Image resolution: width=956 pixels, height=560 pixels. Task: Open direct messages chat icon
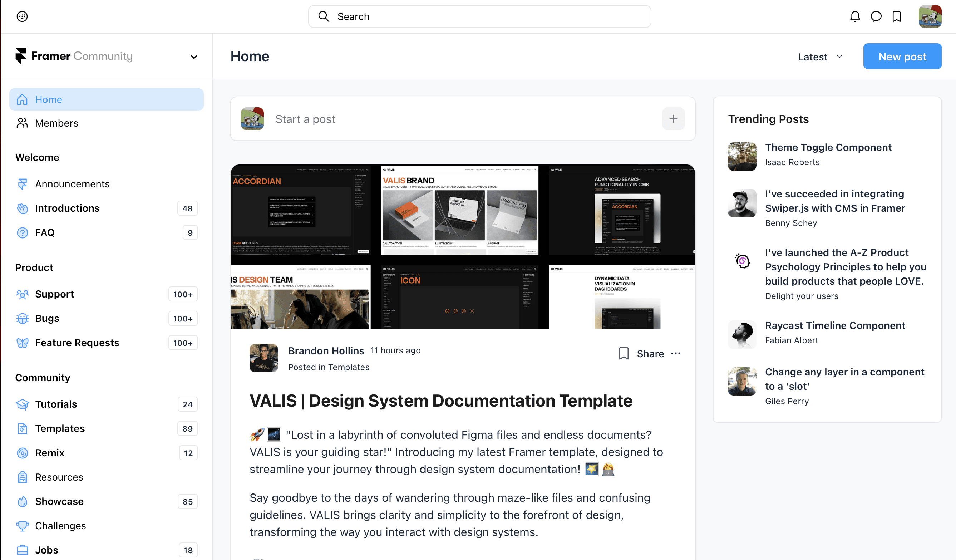coord(876,16)
